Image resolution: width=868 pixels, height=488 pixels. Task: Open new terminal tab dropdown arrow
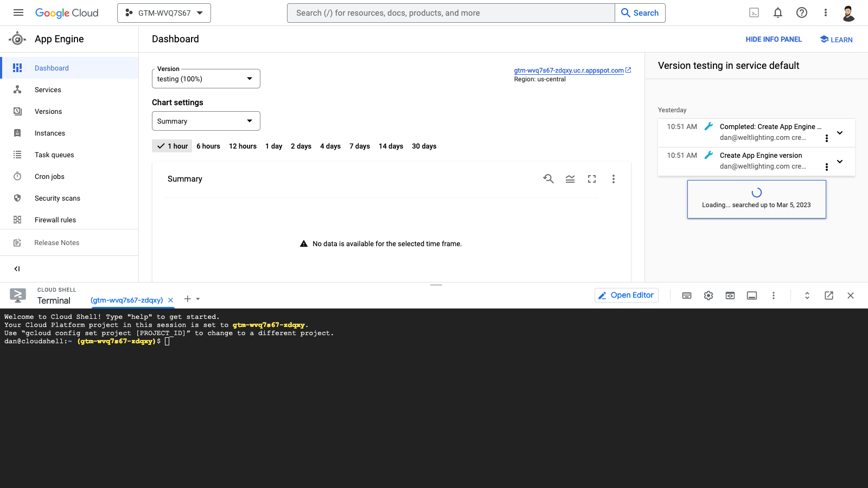pyautogui.click(x=198, y=299)
